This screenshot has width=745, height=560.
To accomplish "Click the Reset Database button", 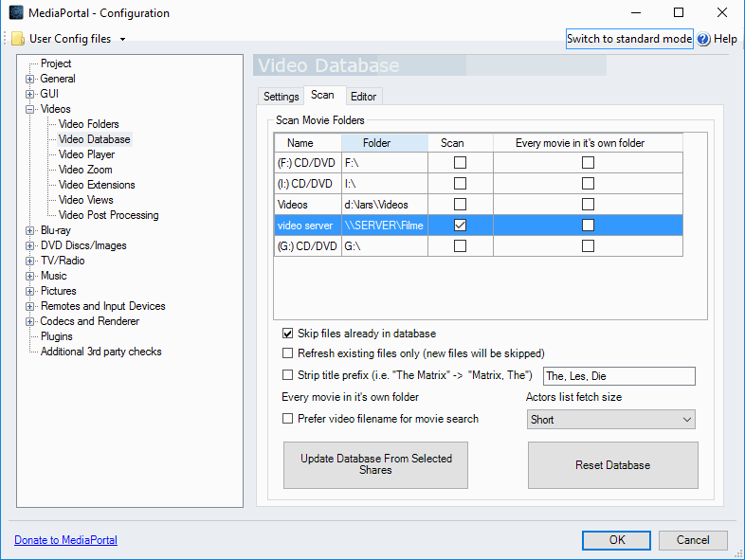I will [613, 465].
